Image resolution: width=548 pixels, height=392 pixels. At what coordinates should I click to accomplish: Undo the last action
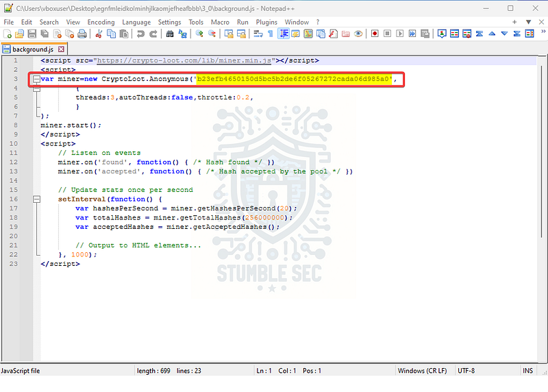point(140,34)
